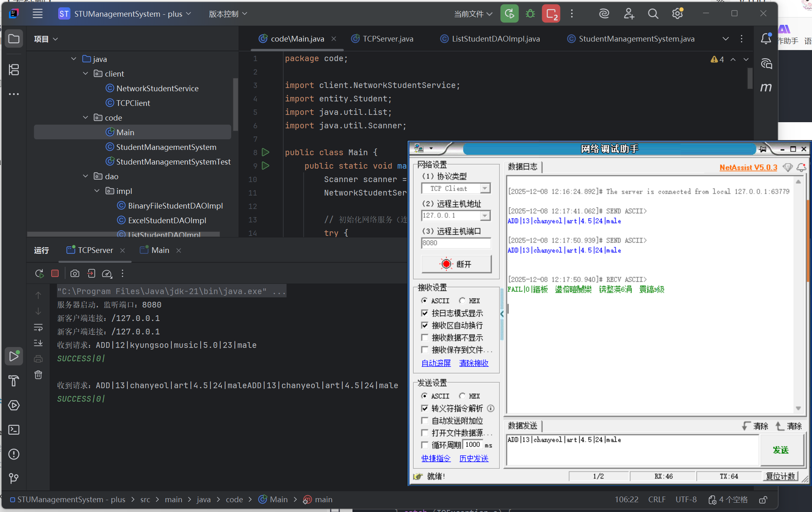
Task: Click the Rerun TCPServer icon
Action: pos(39,273)
